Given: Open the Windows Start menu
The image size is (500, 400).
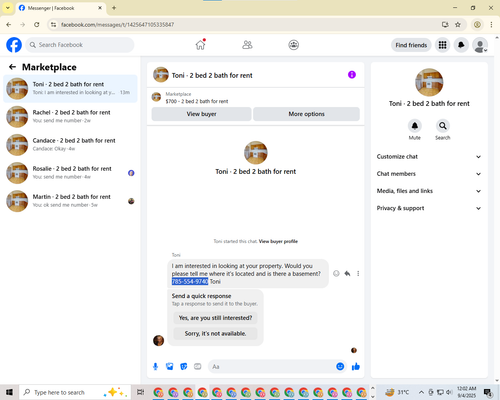Looking at the screenshot, I should [9, 392].
